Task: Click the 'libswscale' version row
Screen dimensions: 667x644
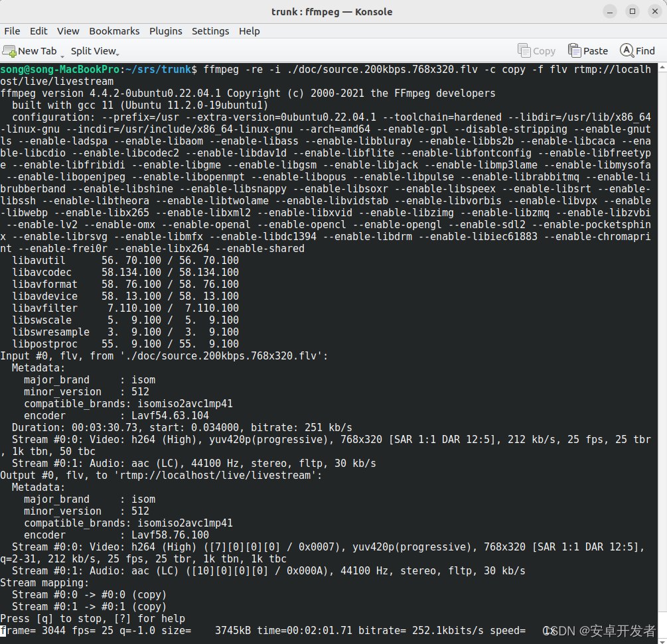Action: tap(125, 320)
